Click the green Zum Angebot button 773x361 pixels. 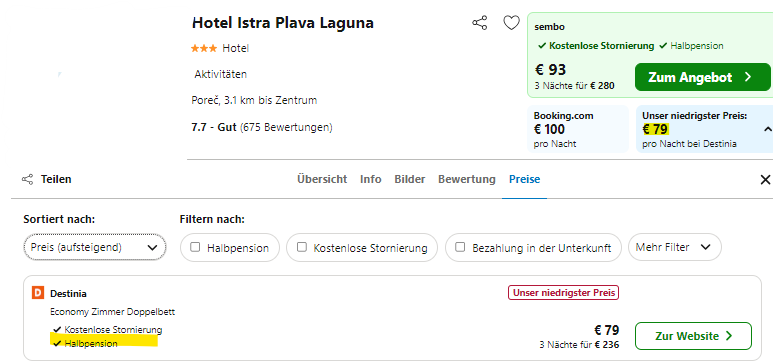(703, 77)
